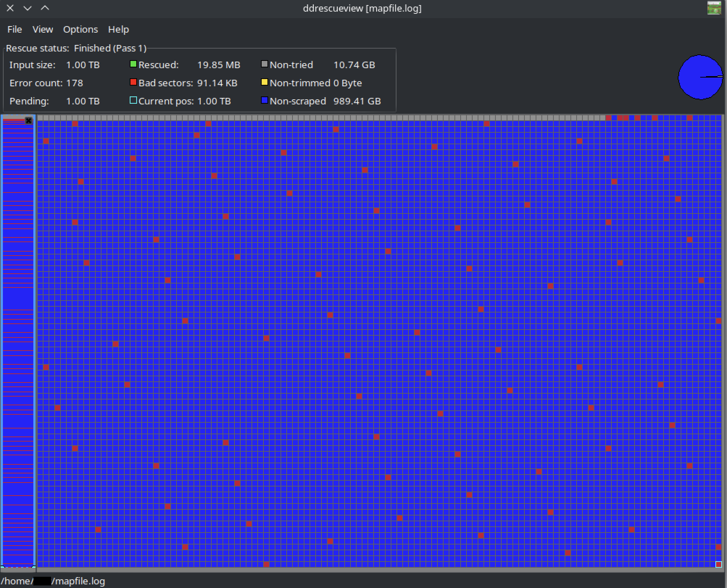Viewport: 727px width, 588px height.
Task: Click the blue Non-scraped legend square
Action: [264, 100]
